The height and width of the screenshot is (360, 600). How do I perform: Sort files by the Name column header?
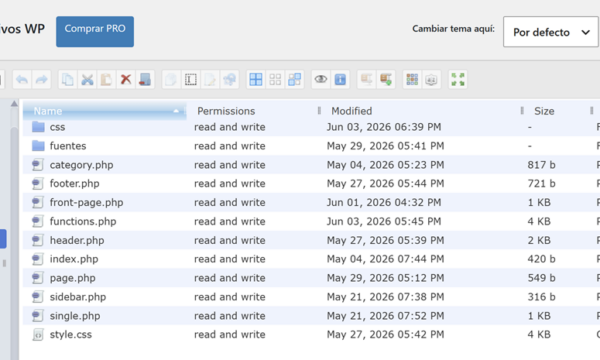pyautogui.click(x=104, y=111)
